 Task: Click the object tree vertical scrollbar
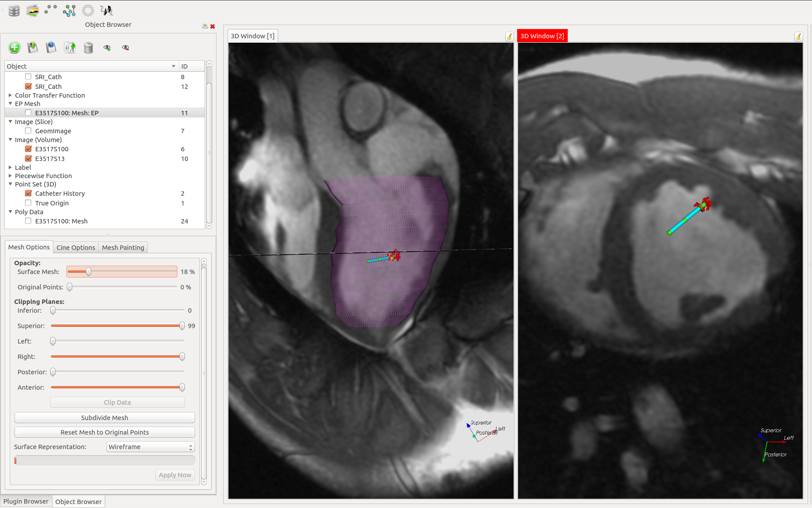tap(209, 145)
